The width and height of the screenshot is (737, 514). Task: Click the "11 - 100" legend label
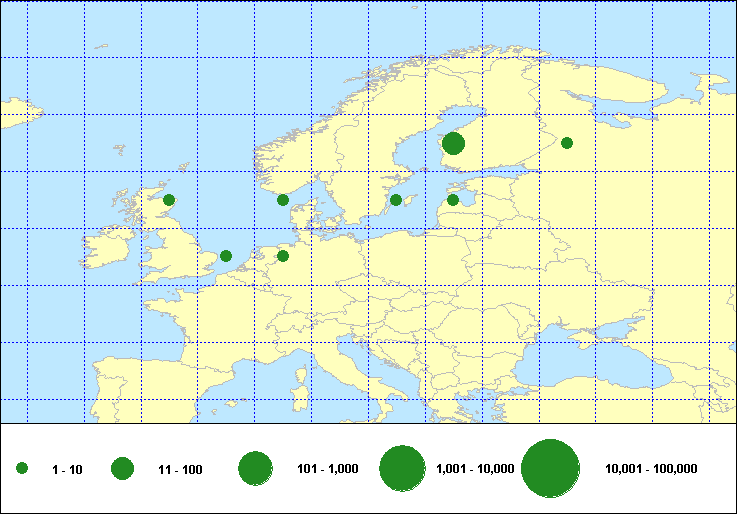coord(180,470)
